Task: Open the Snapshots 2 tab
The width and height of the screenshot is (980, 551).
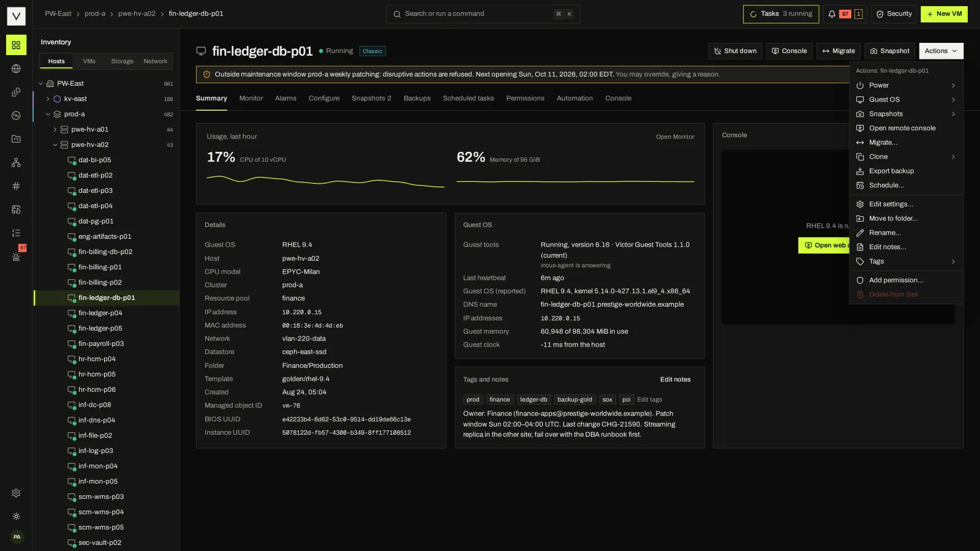Action: [371, 99]
